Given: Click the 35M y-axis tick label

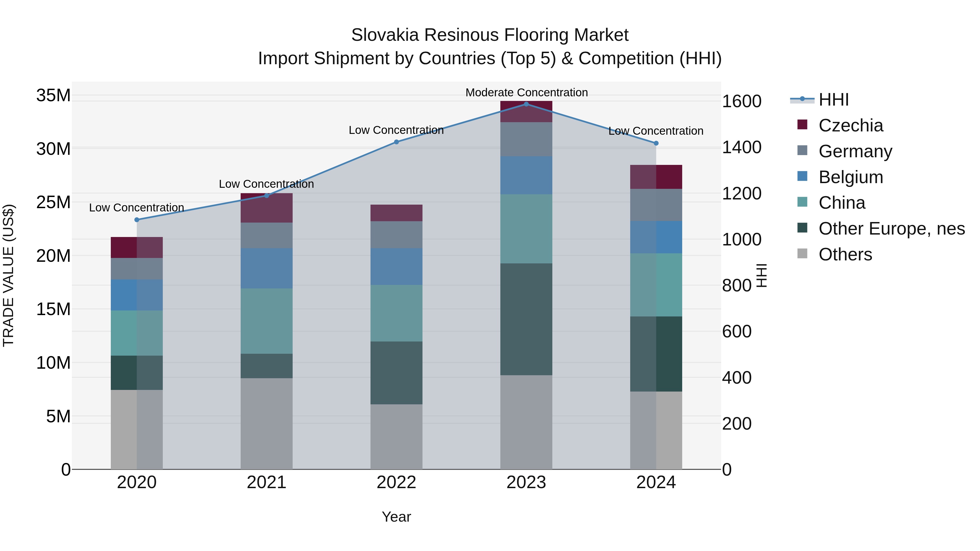Looking at the screenshot, I should [x=53, y=95].
